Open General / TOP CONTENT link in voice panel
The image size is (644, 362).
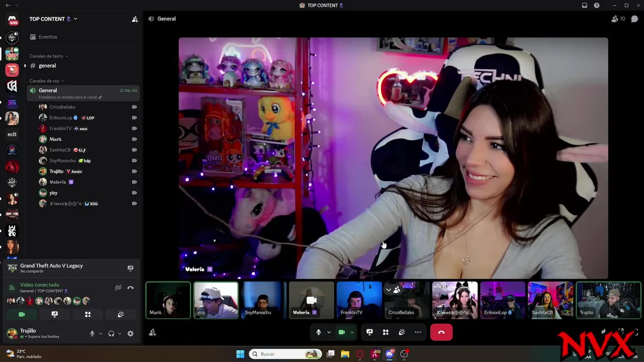pos(43,291)
